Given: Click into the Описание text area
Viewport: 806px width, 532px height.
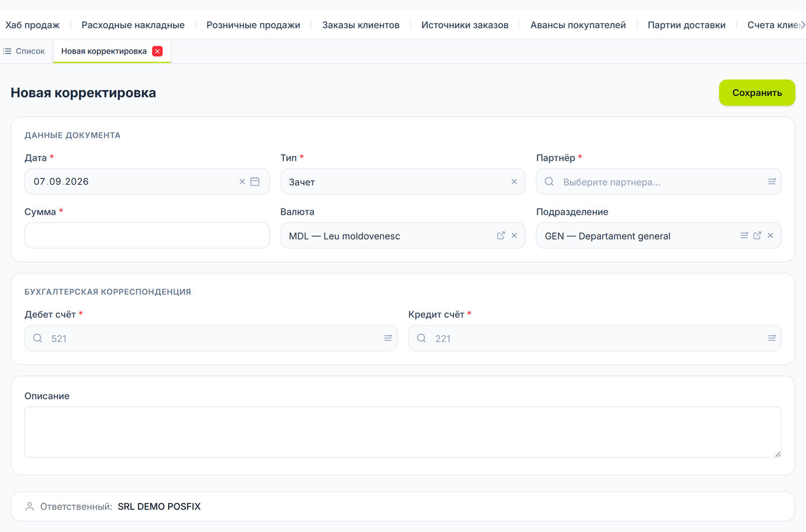Looking at the screenshot, I should (x=402, y=432).
